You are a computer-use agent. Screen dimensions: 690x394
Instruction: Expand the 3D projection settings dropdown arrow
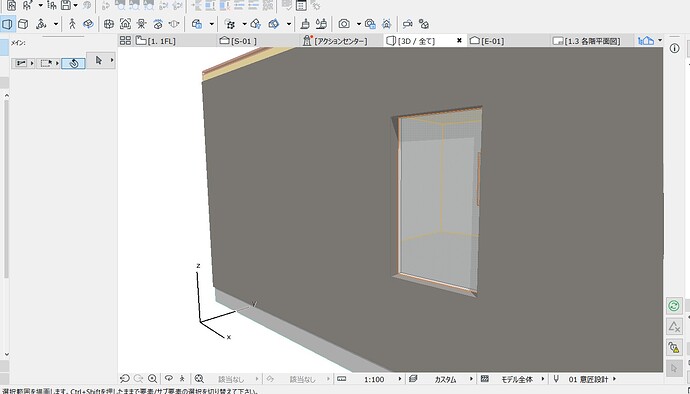(56, 24)
